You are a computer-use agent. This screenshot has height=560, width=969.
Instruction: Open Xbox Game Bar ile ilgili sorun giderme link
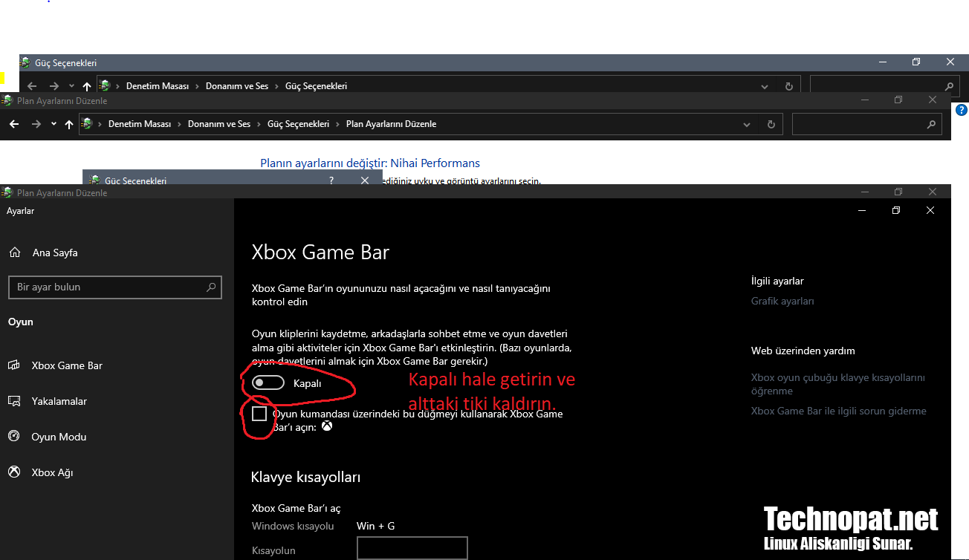[x=839, y=411]
